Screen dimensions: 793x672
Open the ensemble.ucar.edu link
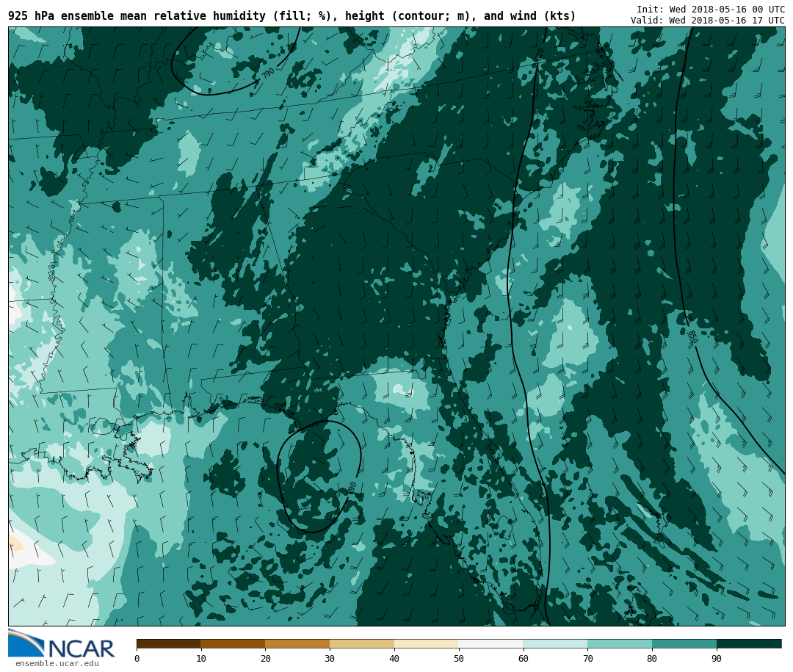(x=57, y=664)
